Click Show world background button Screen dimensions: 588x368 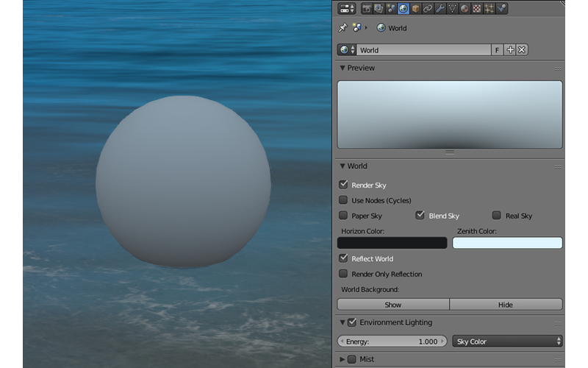393,305
